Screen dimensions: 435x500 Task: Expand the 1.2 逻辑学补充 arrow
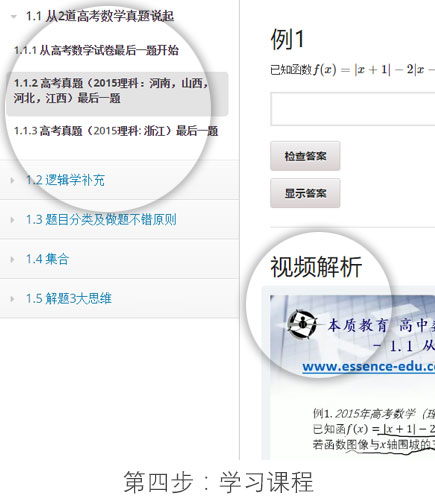[12, 180]
